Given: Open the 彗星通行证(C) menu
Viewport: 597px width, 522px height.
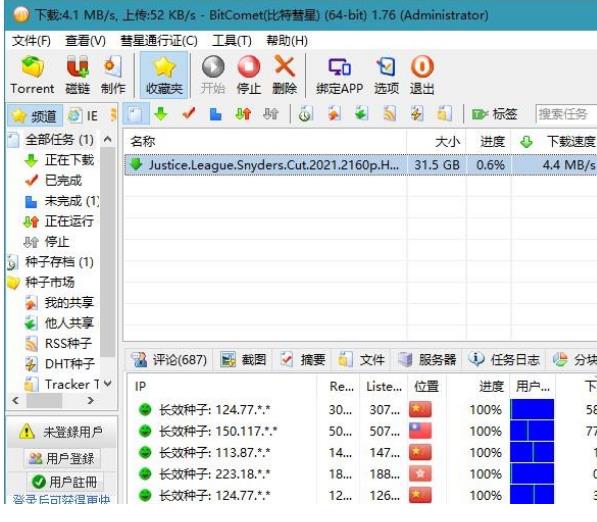Looking at the screenshot, I should click(159, 40).
